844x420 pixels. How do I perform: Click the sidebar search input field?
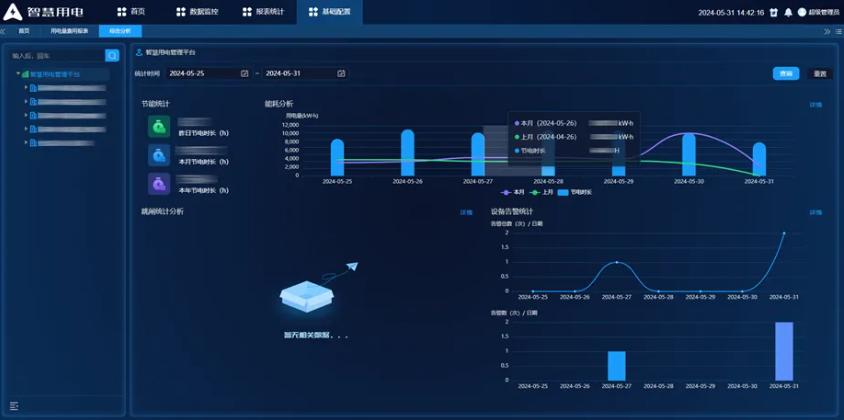click(x=56, y=56)
